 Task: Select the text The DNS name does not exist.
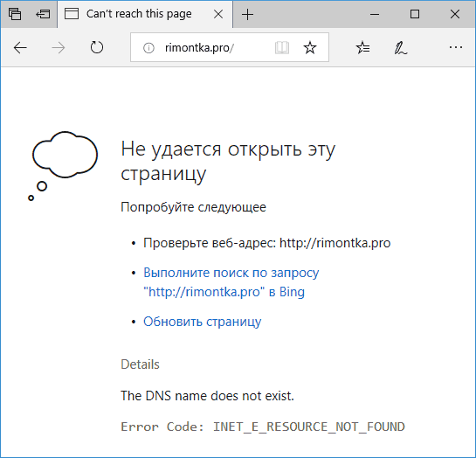[207, 396]
